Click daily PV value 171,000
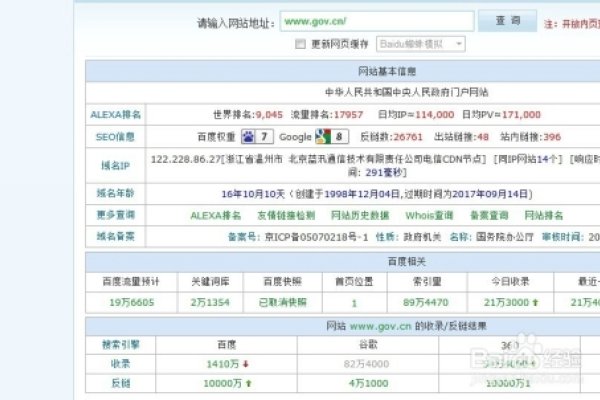 pos(521,115)
